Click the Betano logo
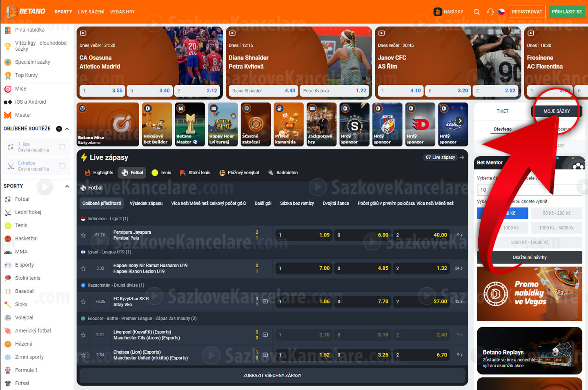Image resolution: width=588 pixels, height=390 pixels. tap(26, 11)
